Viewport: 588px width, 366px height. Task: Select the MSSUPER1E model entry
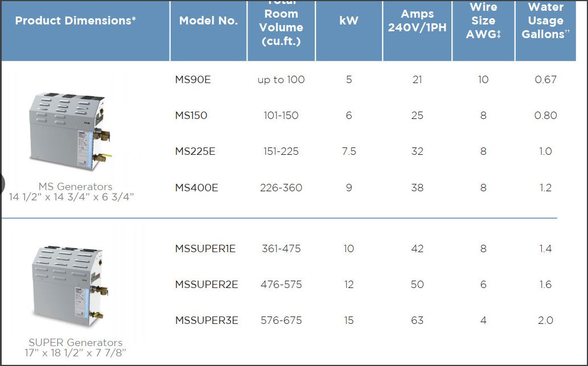coord(205,249)
